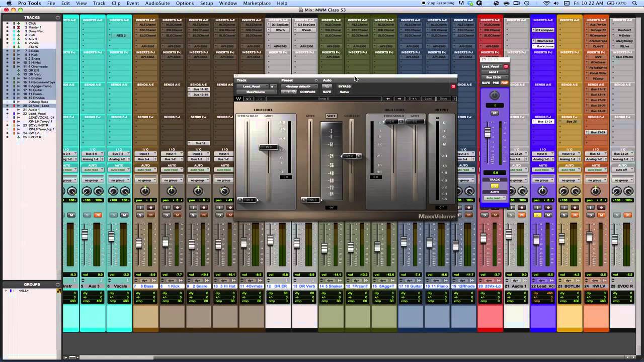Toggle the PRE button in the send window
The height and width of the screenshot is (362, 644).
[496, 83]
